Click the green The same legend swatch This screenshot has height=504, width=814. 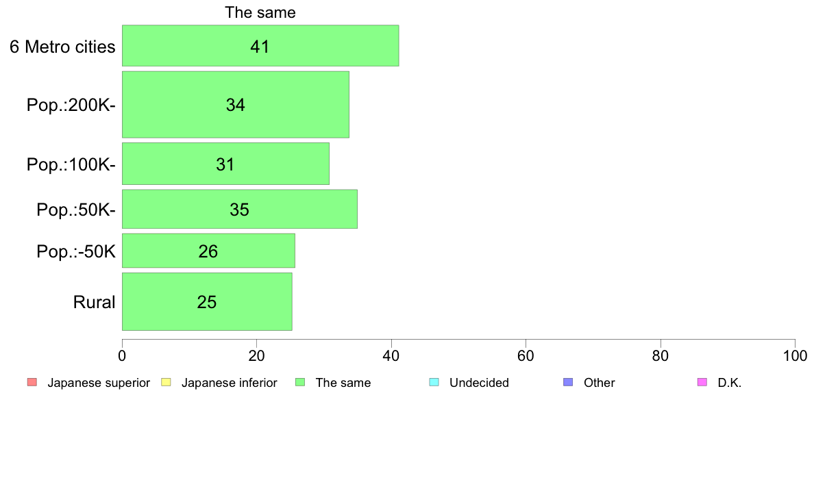(x=300, y=383)
